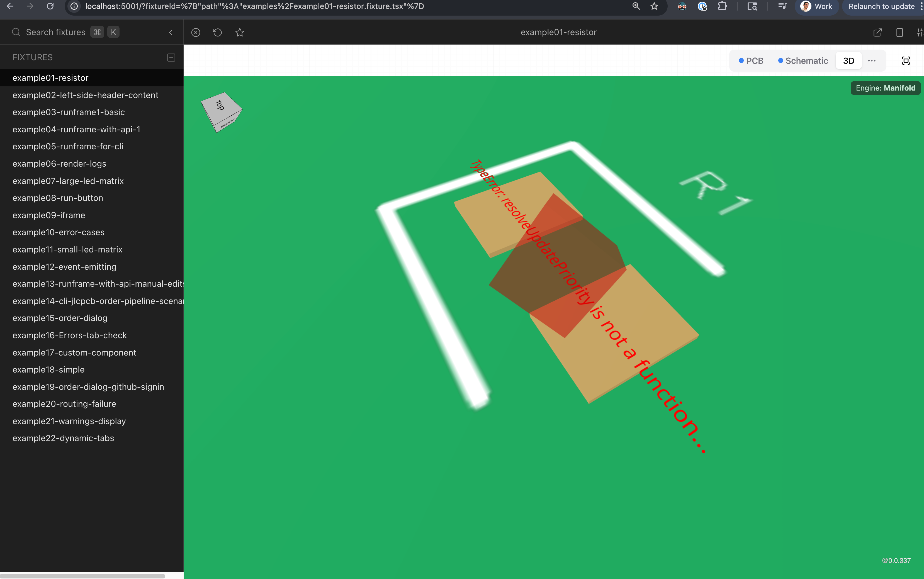Image resolution: width=924 pixels, height=579 pixels.
Task: Select the 3D view tab
Action: (x=848, y=61)
